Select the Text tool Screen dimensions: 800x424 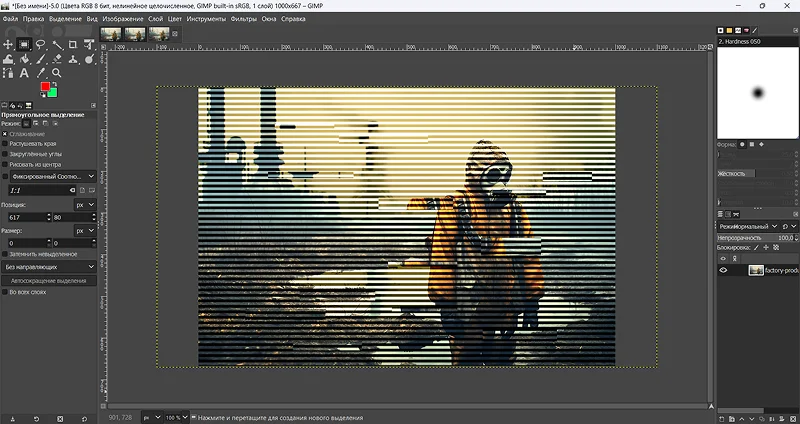pos(24,73)
